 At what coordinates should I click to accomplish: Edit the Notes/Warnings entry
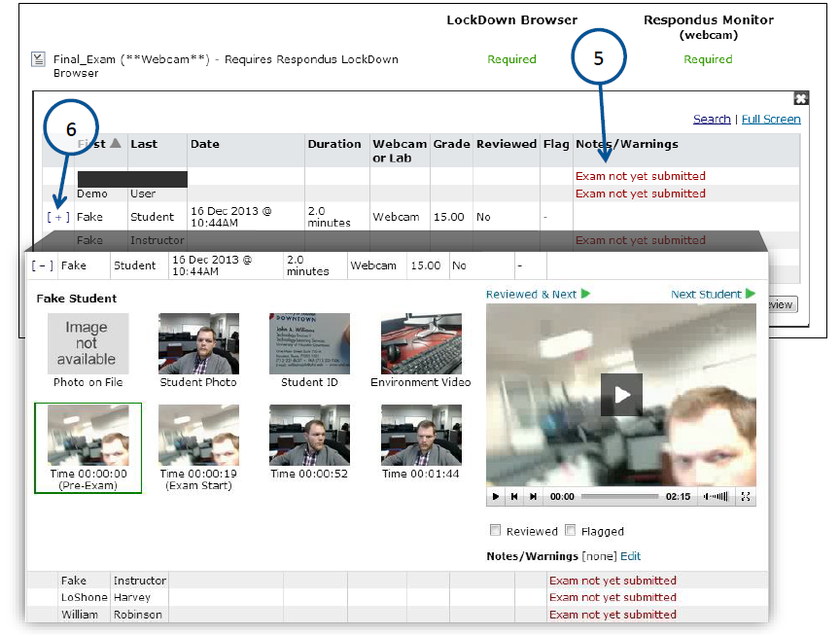coord(630,554)
